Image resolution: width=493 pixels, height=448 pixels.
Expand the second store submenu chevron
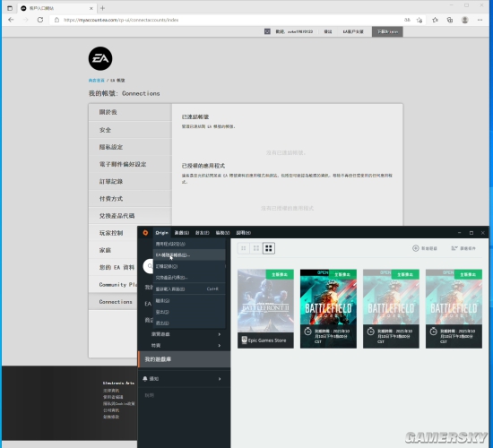pos(220,346)
